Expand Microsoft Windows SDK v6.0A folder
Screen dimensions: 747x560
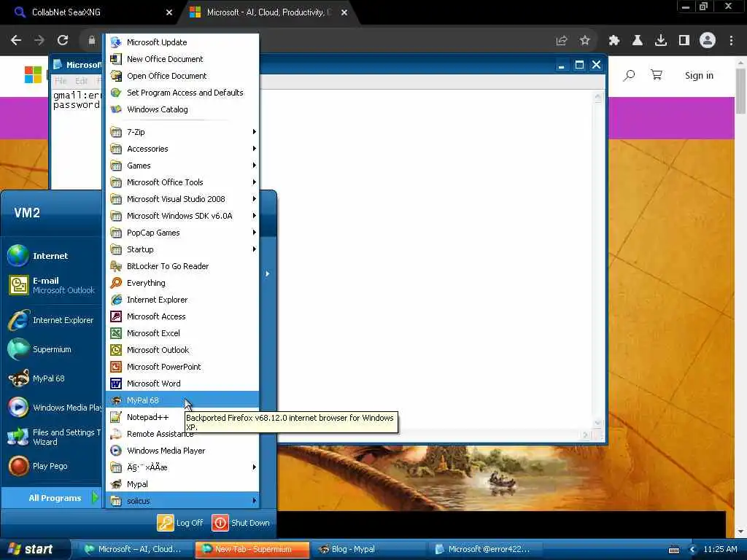coord(182,216)
